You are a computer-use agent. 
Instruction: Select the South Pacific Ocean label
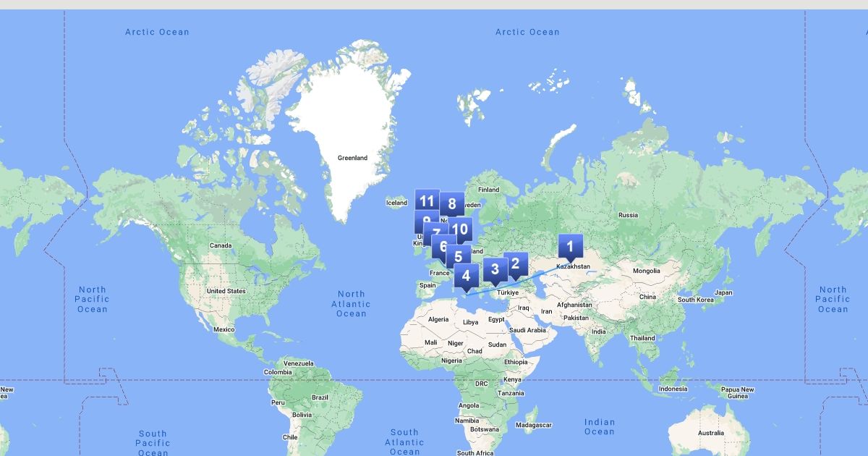(153, 443)
